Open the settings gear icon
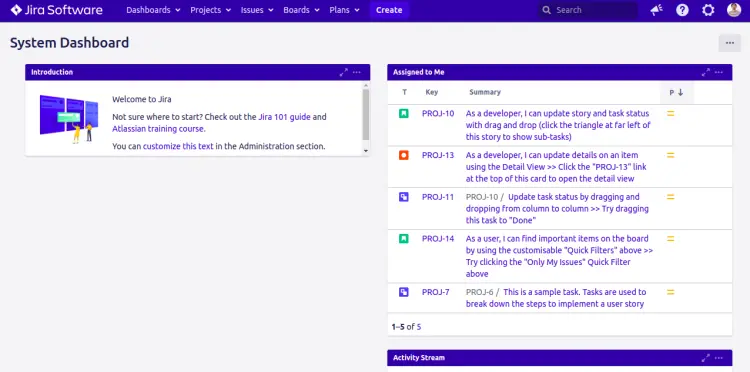The image size is (750, 372). tap(708, 10)
